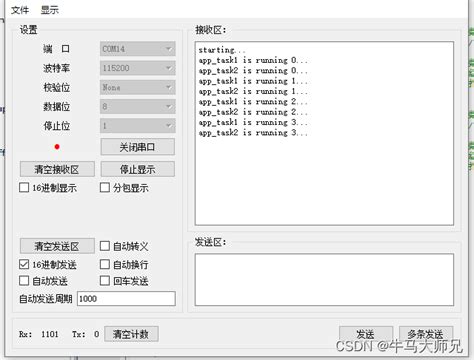
Task: Open the 端口 COM14 dropdown
Action: (x=138, y=49)
